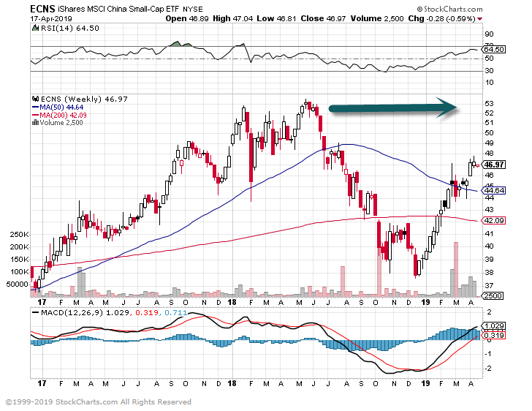Click the Low 46.81 value
532x411 pixels.
tap(276, 19)
